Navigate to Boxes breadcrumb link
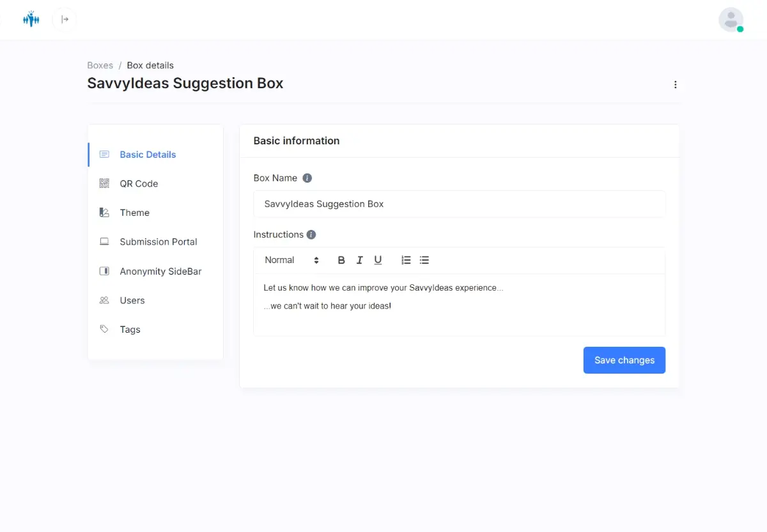The width and height of the screenshot is (767, 532). (x=100, y=65)
